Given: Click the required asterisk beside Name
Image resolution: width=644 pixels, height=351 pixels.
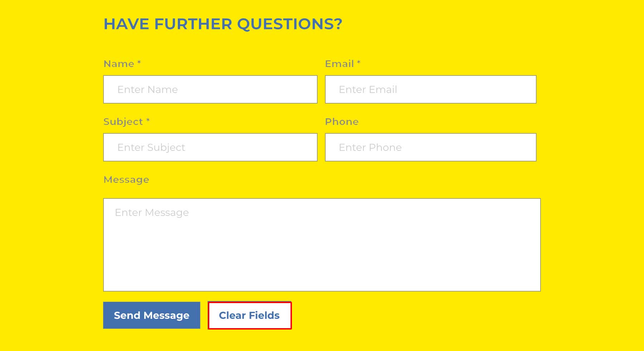Looking at the screenshot, I should click(139, 63).
